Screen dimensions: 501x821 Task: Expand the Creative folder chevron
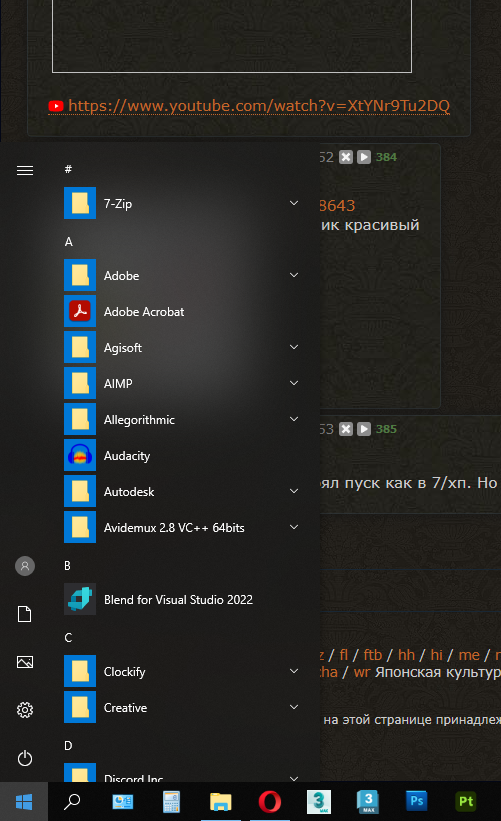pyautogui.click(x=294, y=707)
